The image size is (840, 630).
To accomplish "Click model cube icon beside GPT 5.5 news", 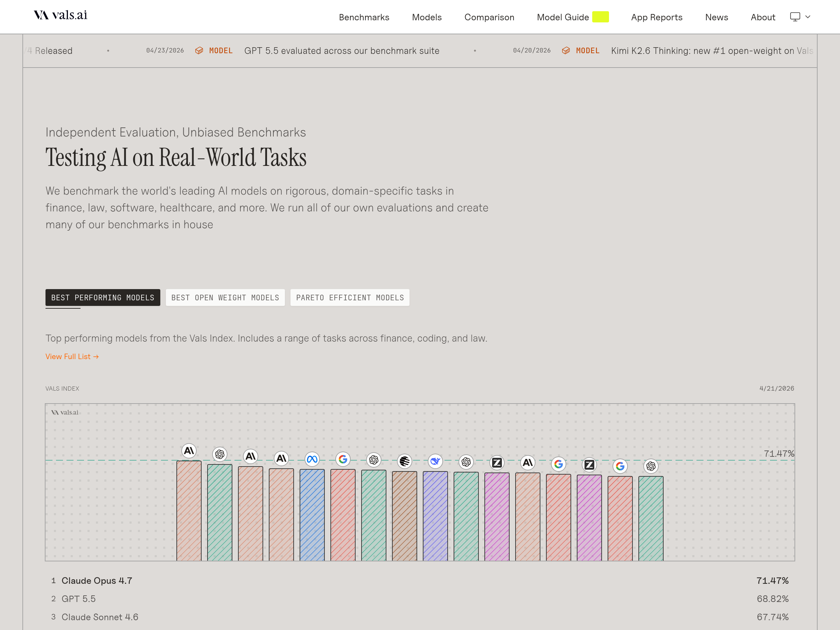I will (x=199, y=50).
